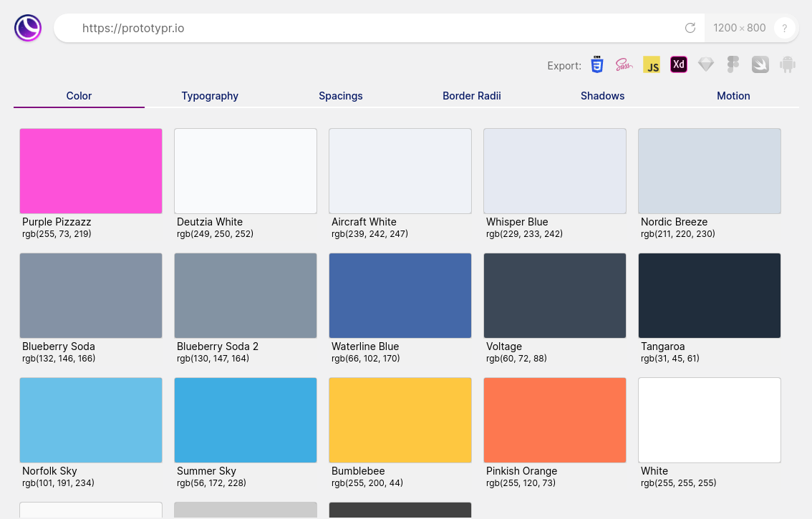Image resolution: width=812 pixels, height=519 pixels.
Task: Select the Pinkish Orange swatch
Action: point(555,420)
